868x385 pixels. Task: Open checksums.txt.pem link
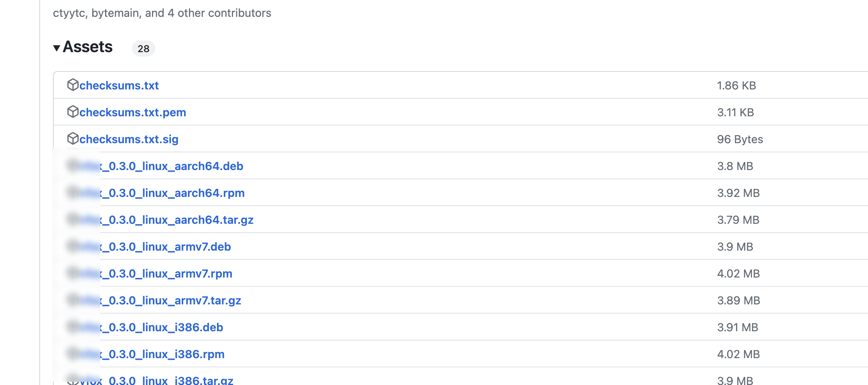(133, 112)
